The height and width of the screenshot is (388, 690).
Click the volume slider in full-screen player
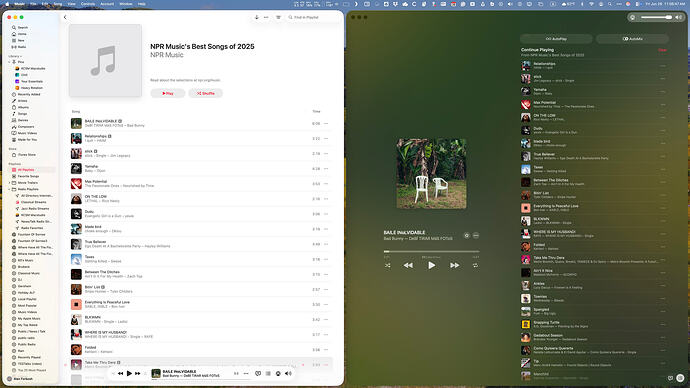click(656, 17)
